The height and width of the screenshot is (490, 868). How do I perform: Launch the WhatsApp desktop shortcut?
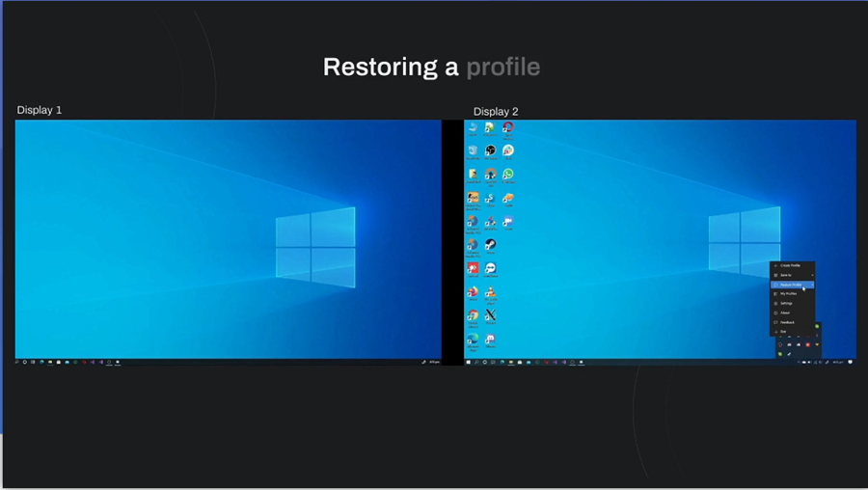tap(507, 176)
